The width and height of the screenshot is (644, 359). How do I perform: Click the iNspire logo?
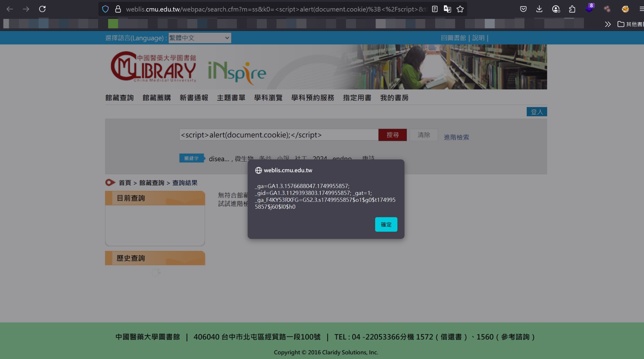click(237, 73)
